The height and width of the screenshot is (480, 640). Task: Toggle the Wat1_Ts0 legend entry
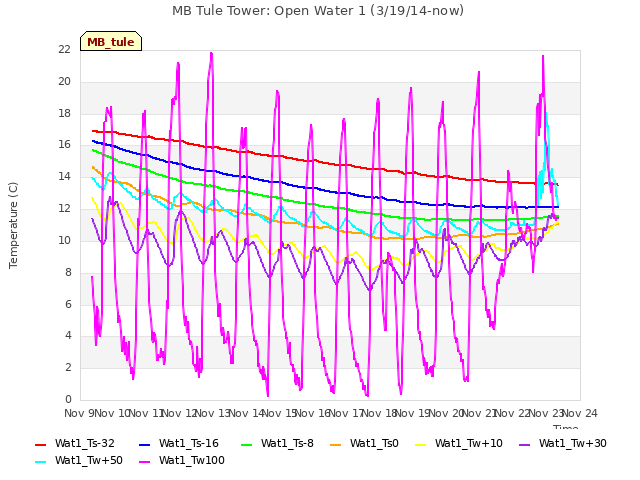(364, 443)
